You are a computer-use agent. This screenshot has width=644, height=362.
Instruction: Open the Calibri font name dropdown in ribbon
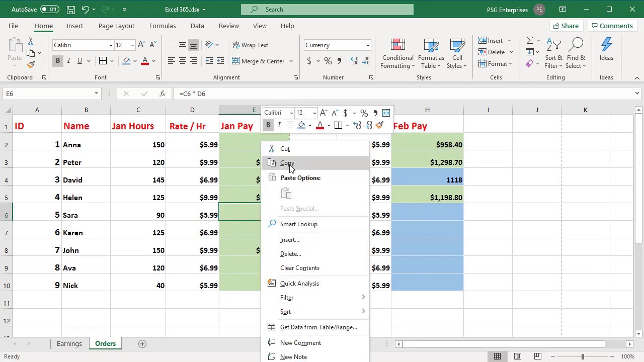(111, 45)
